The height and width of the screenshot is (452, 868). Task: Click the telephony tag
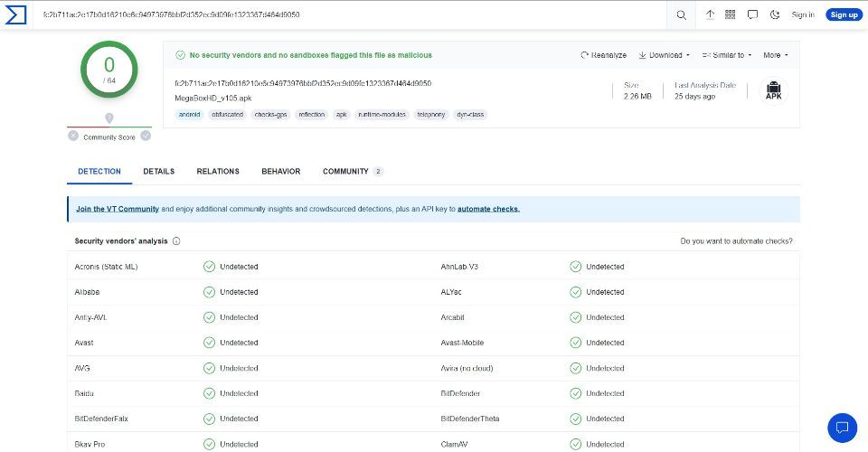(x=431, y=115)
